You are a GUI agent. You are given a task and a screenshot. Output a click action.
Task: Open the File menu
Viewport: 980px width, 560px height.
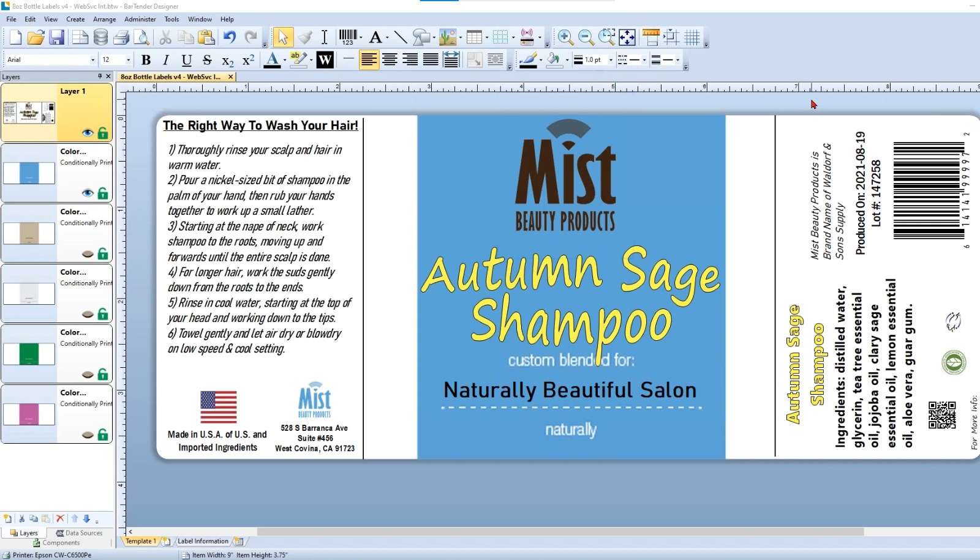[x=11, y=19]
